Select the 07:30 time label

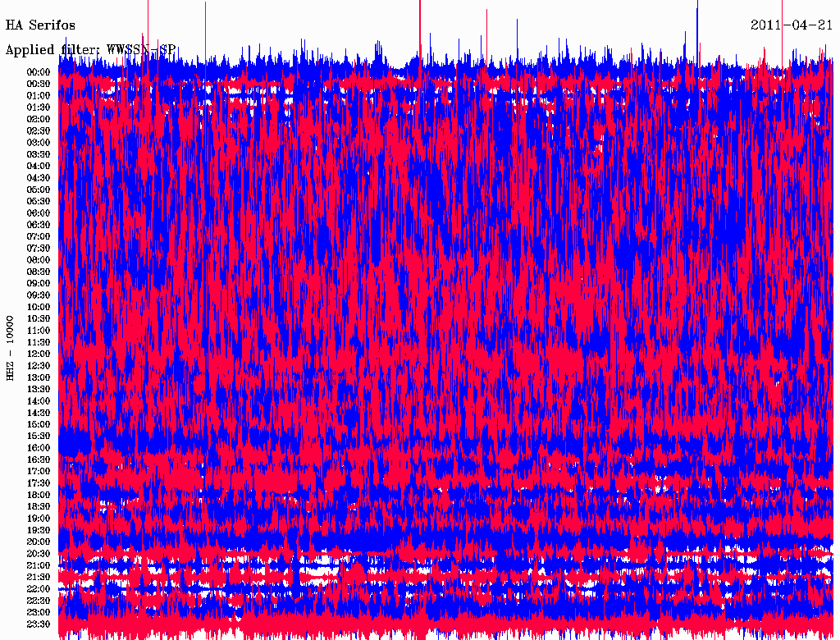pos(39,249)
